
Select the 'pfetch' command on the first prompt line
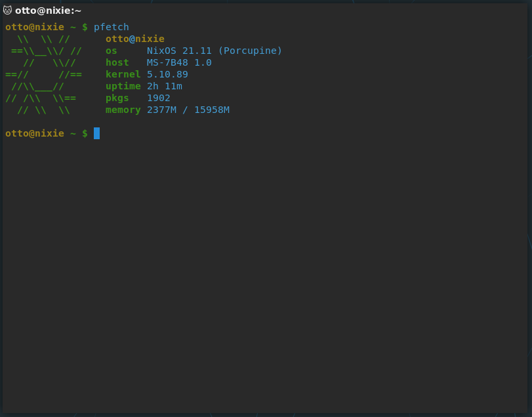pyautogui.click(x=111, y=27)
